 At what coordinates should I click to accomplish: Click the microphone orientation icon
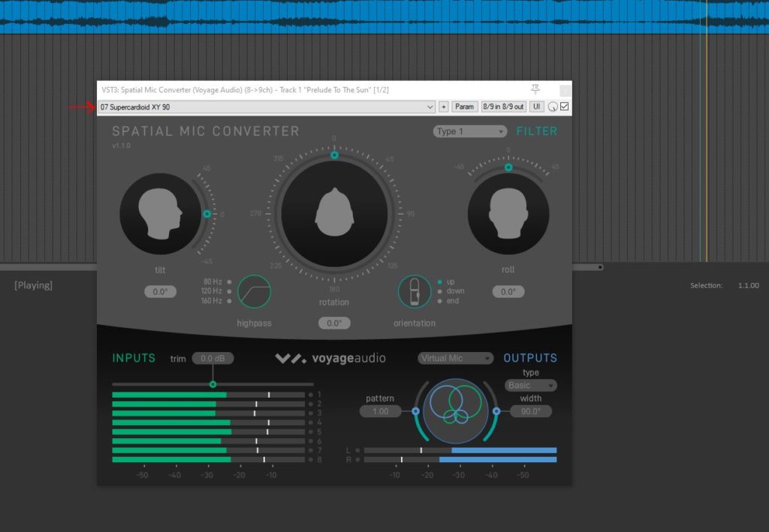click(415, 291)
